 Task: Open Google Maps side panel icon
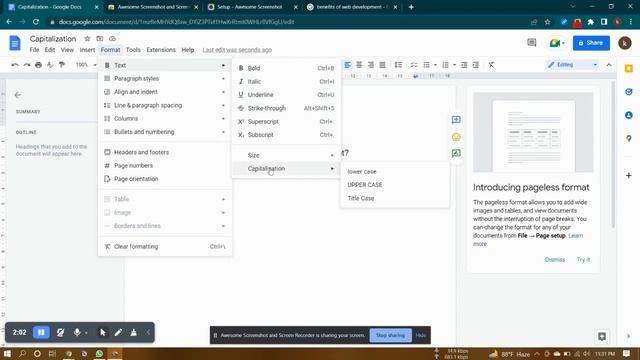(x=629, y=138)
